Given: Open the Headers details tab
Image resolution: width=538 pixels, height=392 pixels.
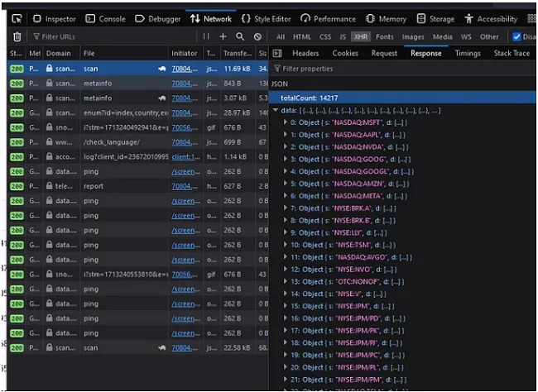Looking at the screenshot, I should click(305, 53).
